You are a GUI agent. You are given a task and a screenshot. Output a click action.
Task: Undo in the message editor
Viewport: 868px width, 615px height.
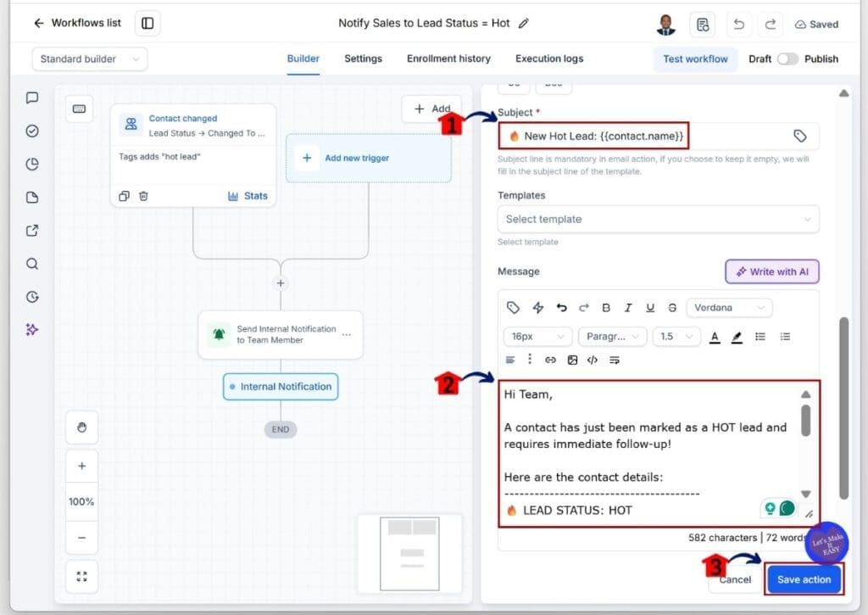tap(561, 307)
